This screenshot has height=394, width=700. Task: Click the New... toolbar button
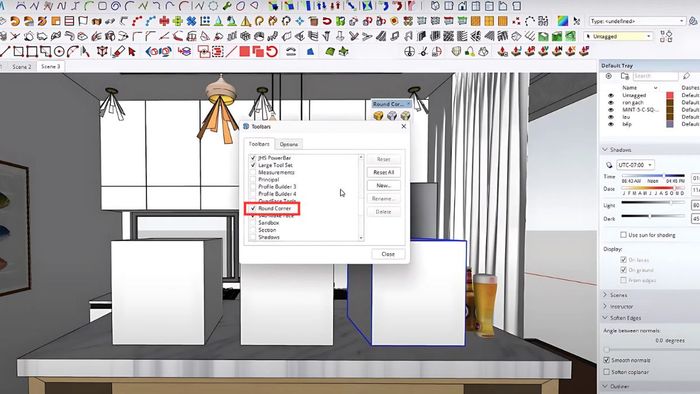[383, 185]
